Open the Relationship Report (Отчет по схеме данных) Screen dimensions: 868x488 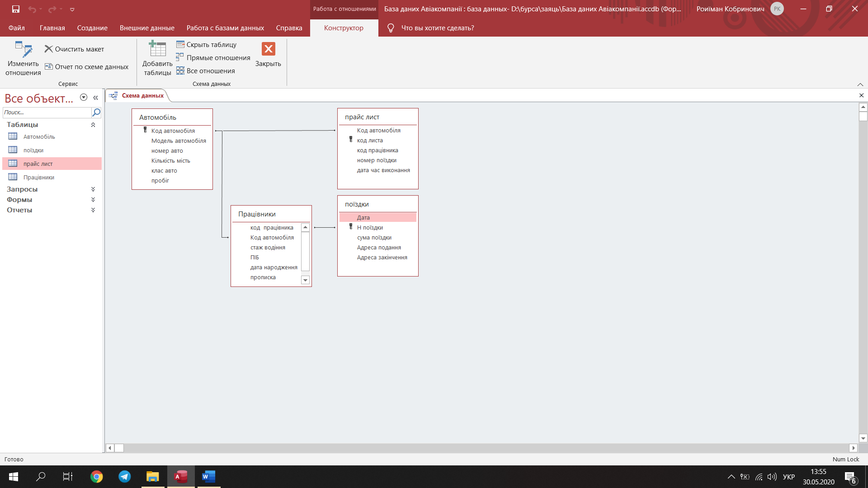coord(87,67)
